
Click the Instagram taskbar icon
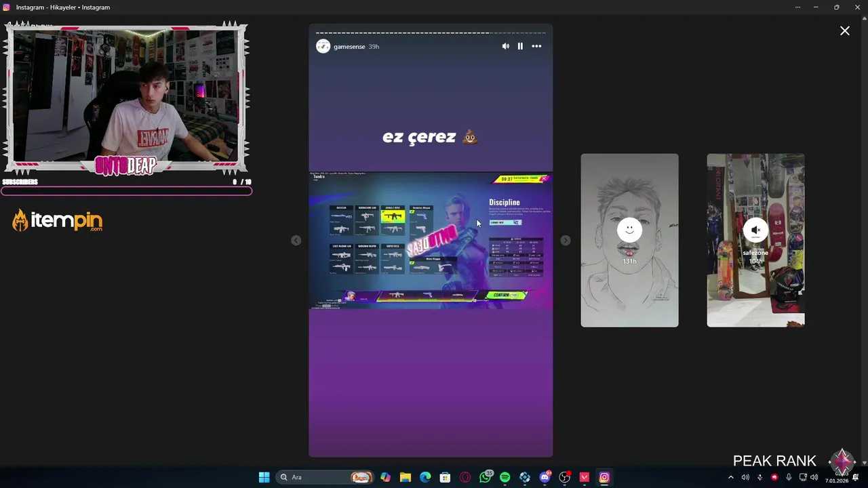pos(604,477)
